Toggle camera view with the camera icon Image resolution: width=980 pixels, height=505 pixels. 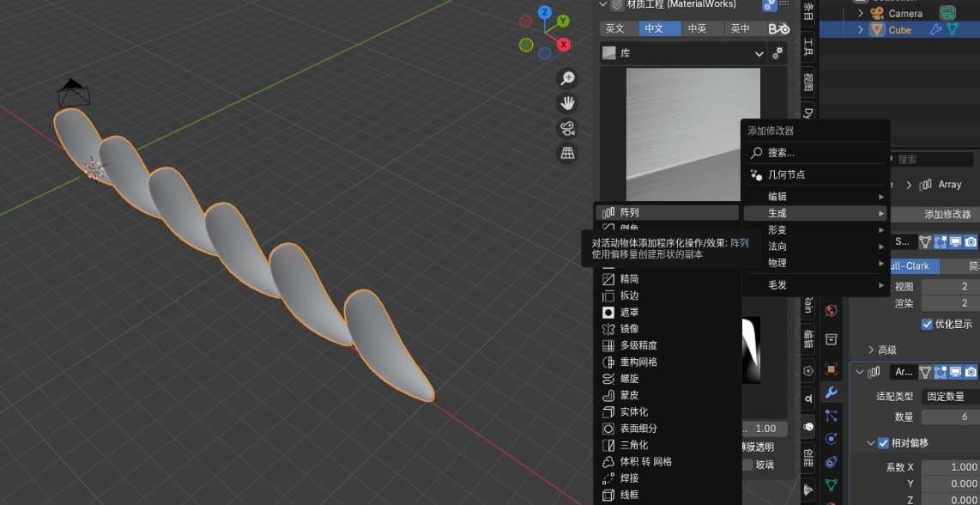click(x=567, y=129)
